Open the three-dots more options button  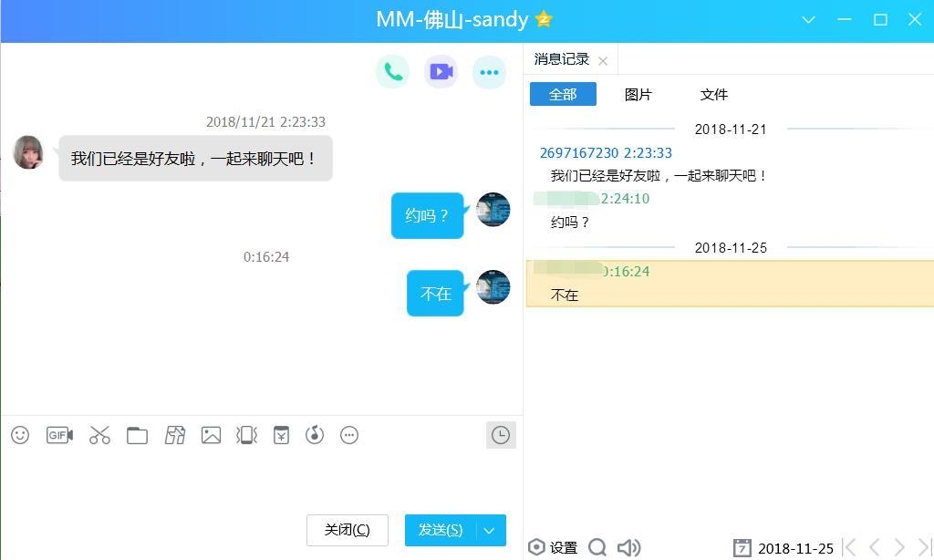click(489, 72)
